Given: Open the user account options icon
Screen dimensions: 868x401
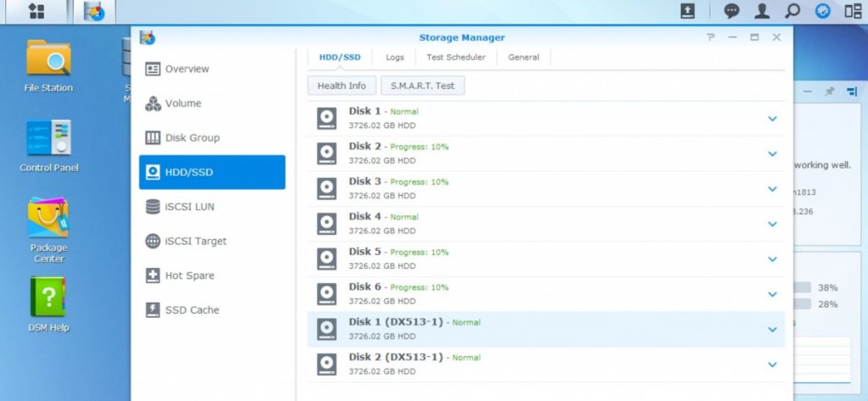Looking at the screenshot, I should (x=762, y=11).
